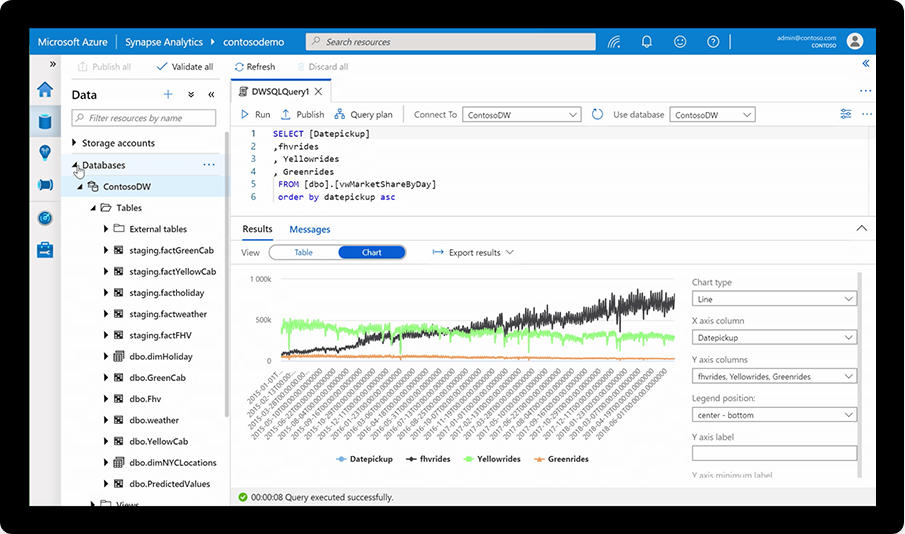The height and width of the screenshot is (534, 905).
Task: Open the feedback smiley icon
Action: click(x=680, y=42)
